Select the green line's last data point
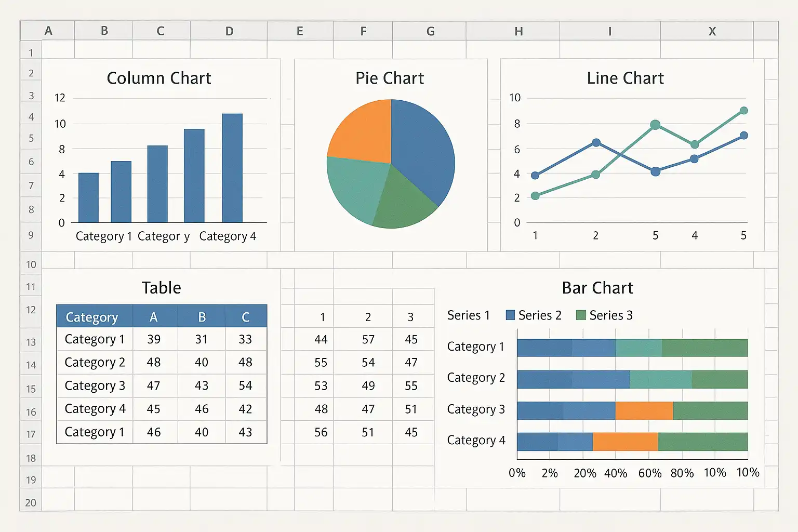798x532 pixels. [x=743, y=111]
